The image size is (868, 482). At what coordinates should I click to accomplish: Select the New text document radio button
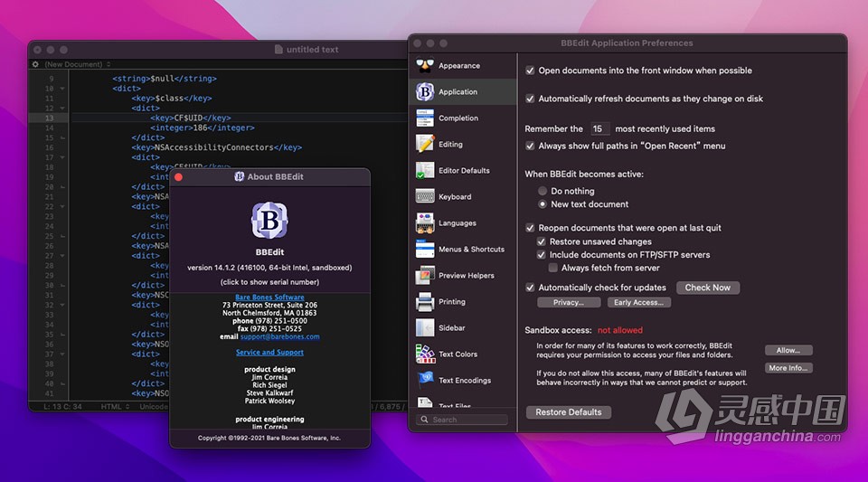(x=542, y=204)
